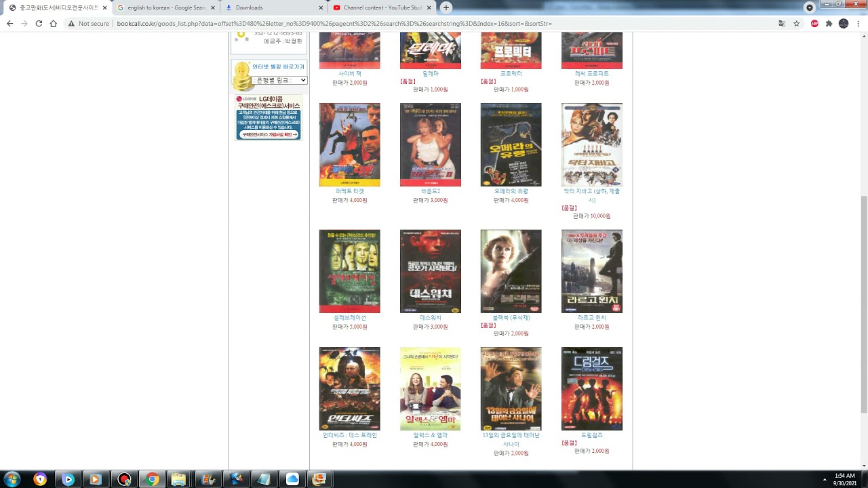Open the blue play-button app on taskbar

point(68,479)
